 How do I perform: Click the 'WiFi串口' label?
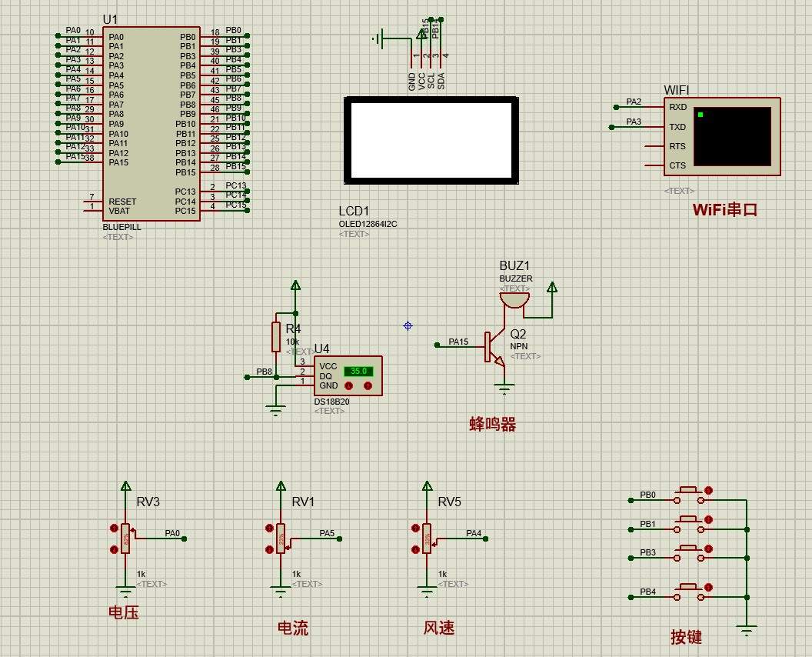click(x=725, y=210)
